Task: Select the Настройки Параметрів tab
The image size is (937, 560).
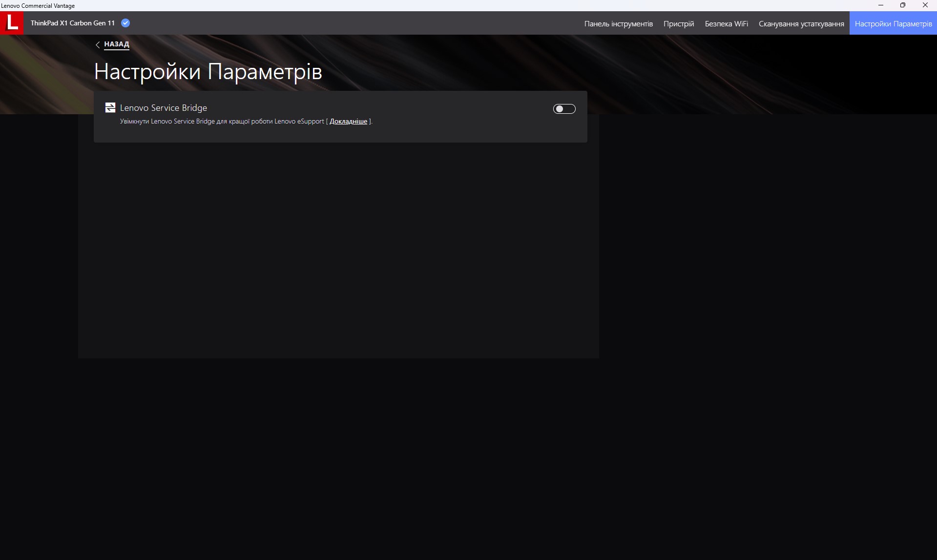Action: click(x=893, y=23)
